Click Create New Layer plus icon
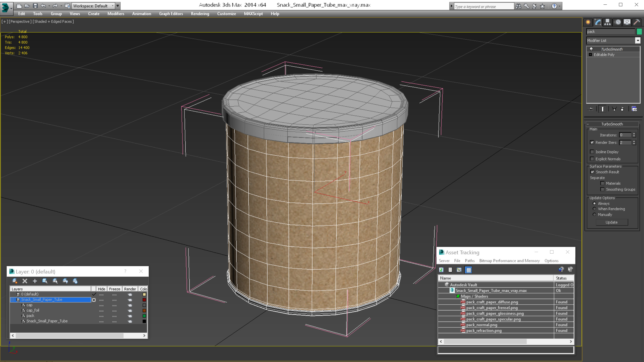 pyautogui.click(x=35, y=281)
